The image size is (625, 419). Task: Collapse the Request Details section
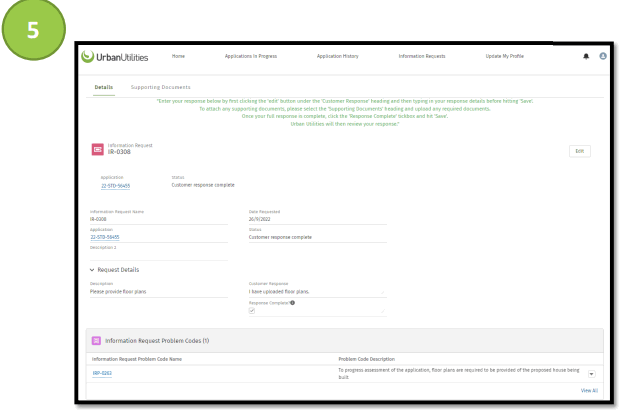(x=92, y=270)
